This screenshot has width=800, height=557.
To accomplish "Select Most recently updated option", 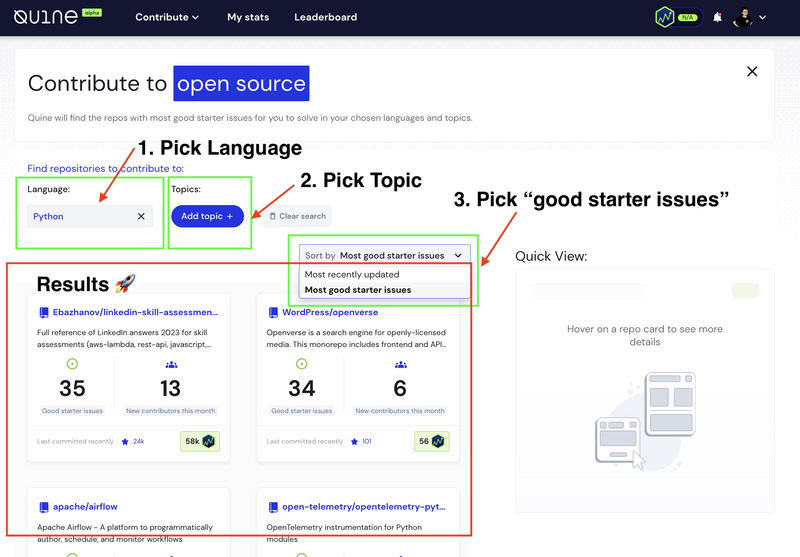I will tap(352, 274).
